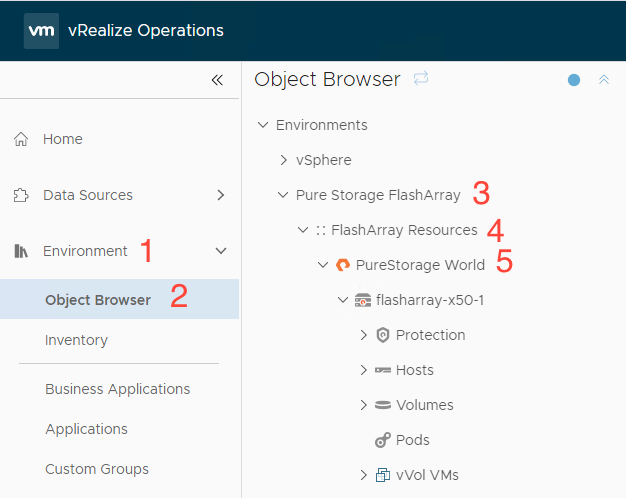
Task: Click the Data Sources puzzle icon
Action: point(21,195)
